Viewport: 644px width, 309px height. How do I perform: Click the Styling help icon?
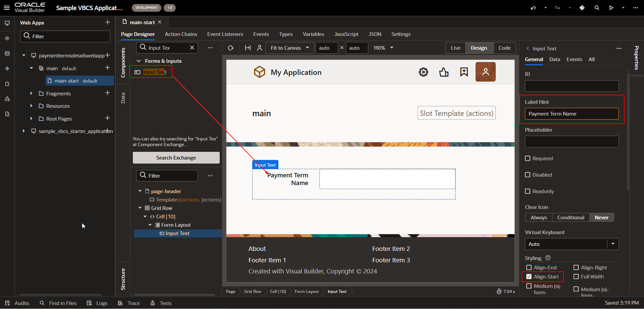[548, 258]
